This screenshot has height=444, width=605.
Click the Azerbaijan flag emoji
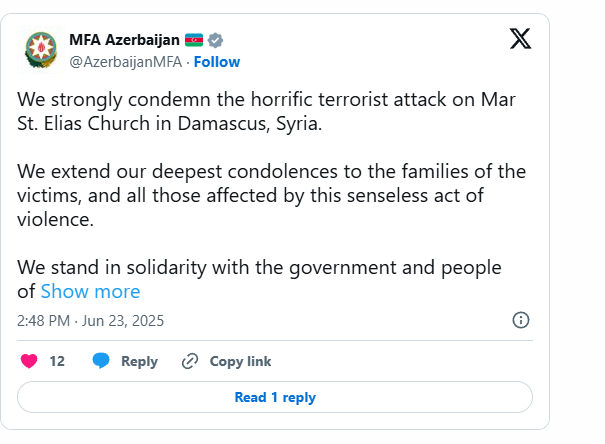[x=194, y=40]
